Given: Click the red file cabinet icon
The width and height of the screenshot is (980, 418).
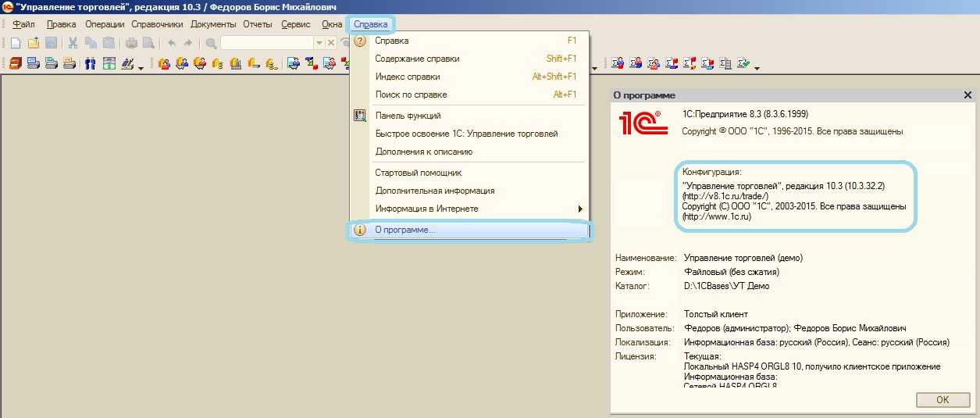Looking at the screenshot, I should 16,64.
